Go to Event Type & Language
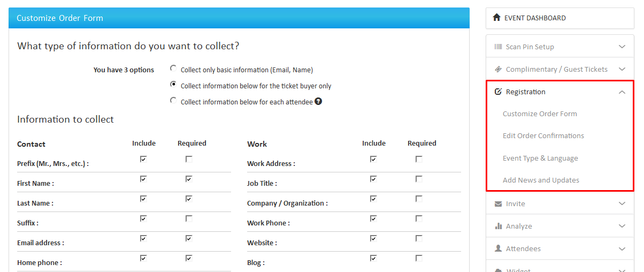644x272 pixels. [x=540, y=158]
